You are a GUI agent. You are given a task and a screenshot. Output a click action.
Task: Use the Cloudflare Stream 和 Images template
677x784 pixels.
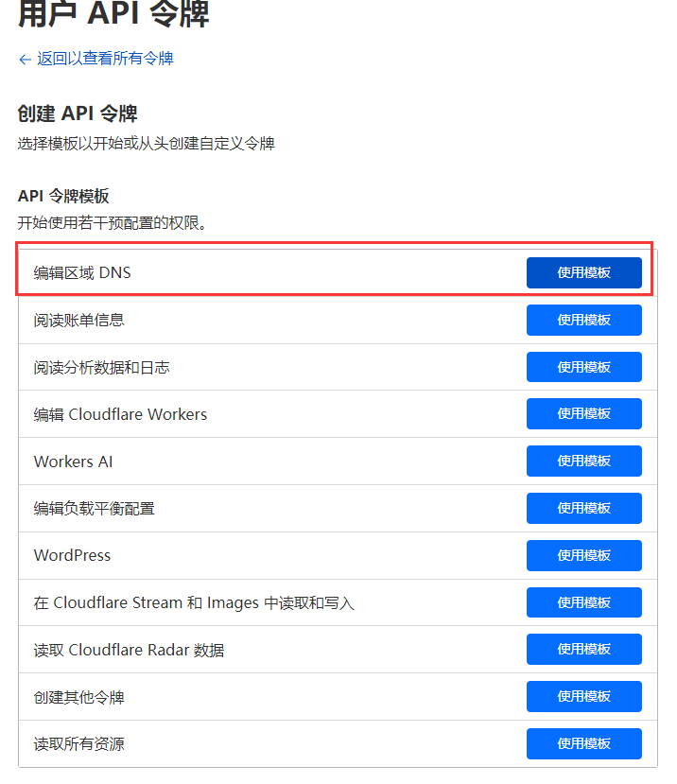[583, 602]
